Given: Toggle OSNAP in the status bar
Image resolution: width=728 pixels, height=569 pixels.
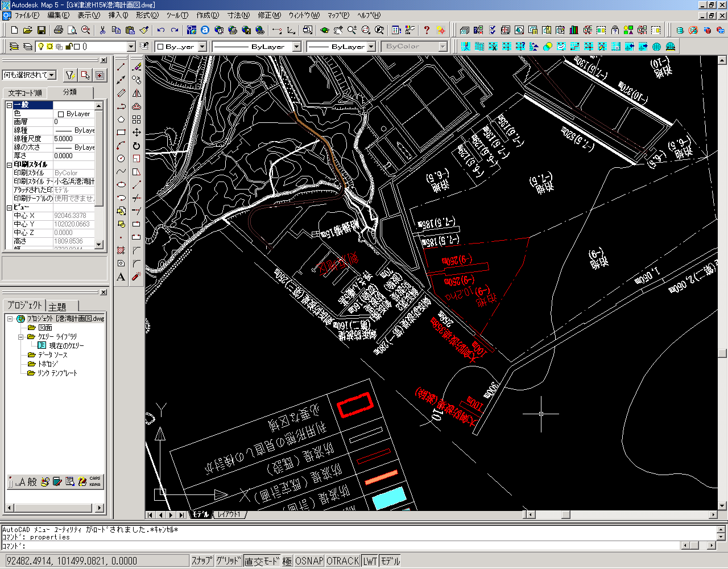Looking at the screenshot, I should tap(309, 561).
